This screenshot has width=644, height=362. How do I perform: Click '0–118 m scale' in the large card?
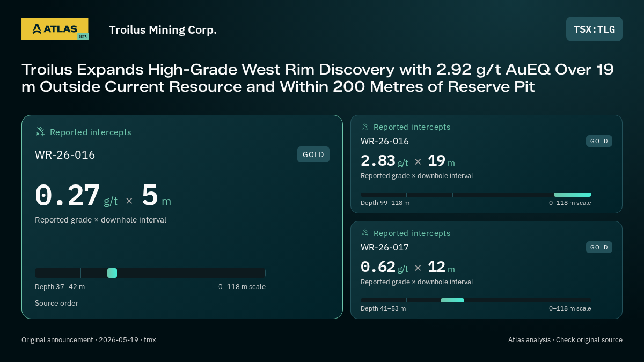point(242,287)
